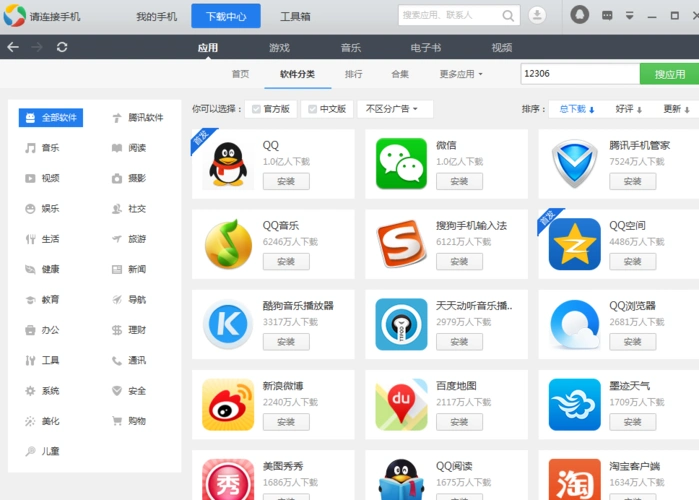Click the 12306 app search field
Image resolution: width=699 pixels, height=500 pixels.
click(580, 74)
